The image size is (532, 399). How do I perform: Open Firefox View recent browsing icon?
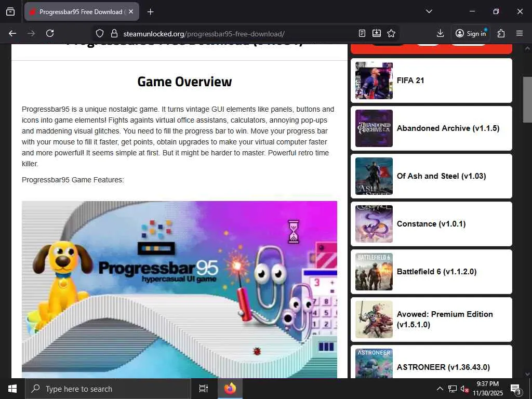point(10,11)
